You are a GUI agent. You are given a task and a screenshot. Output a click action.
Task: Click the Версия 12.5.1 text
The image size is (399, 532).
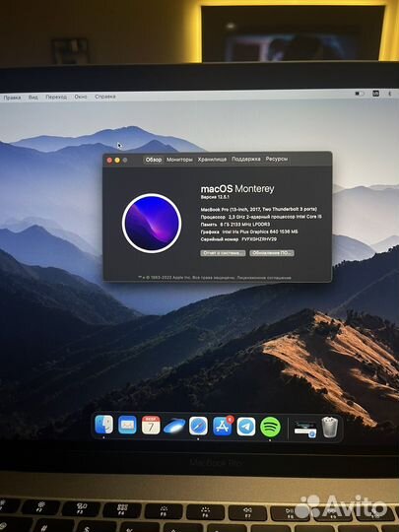pyautogui.click(x=215, y=197)
